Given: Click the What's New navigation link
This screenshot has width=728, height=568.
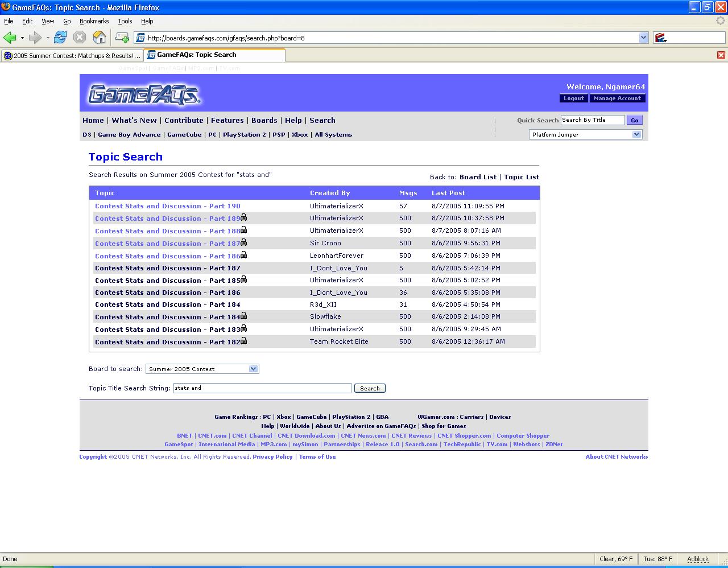Looking at the screenshot, I should 134,121.
